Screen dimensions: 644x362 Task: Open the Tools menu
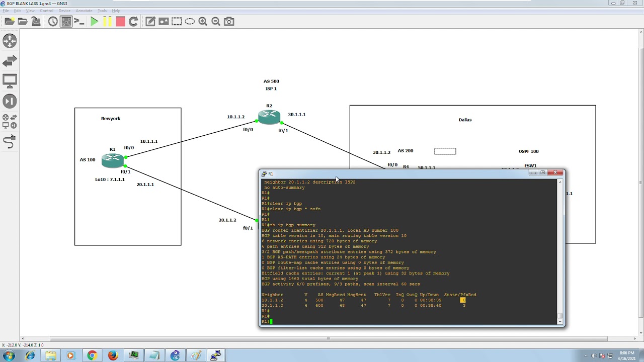click(102, 11)
